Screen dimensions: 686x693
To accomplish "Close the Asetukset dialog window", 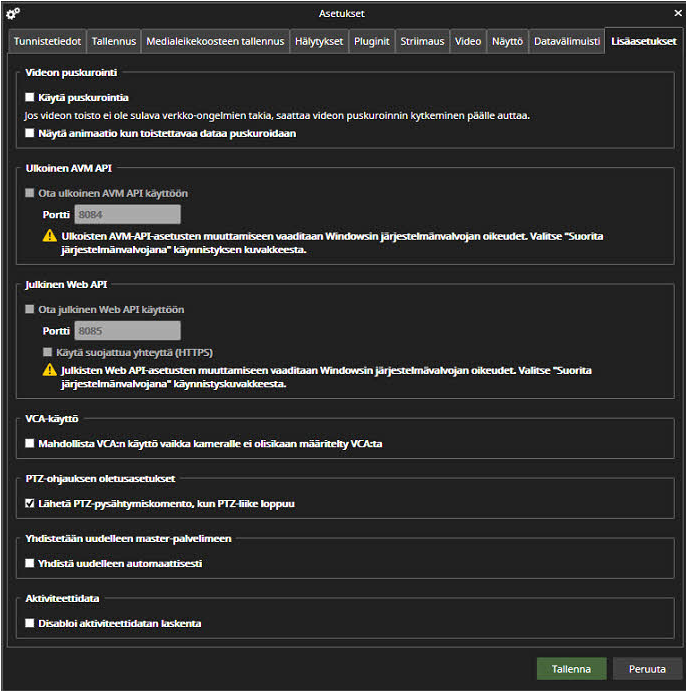I will pos(672,13).
